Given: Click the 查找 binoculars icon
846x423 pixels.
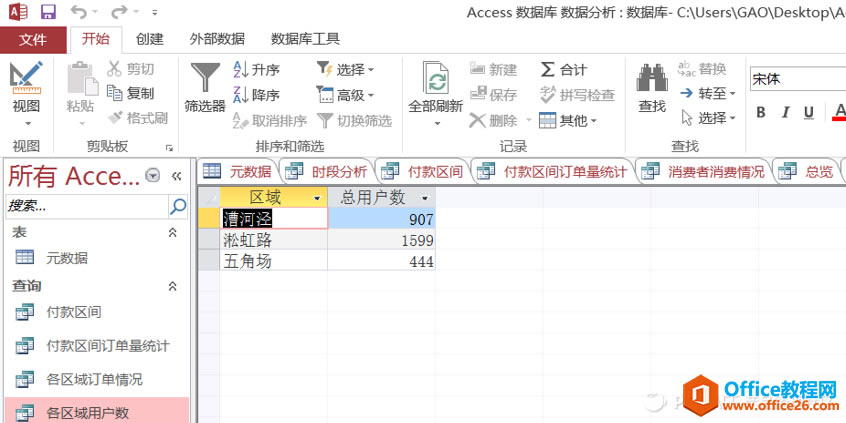Looking at the screenshot, I should pos(652,78).
